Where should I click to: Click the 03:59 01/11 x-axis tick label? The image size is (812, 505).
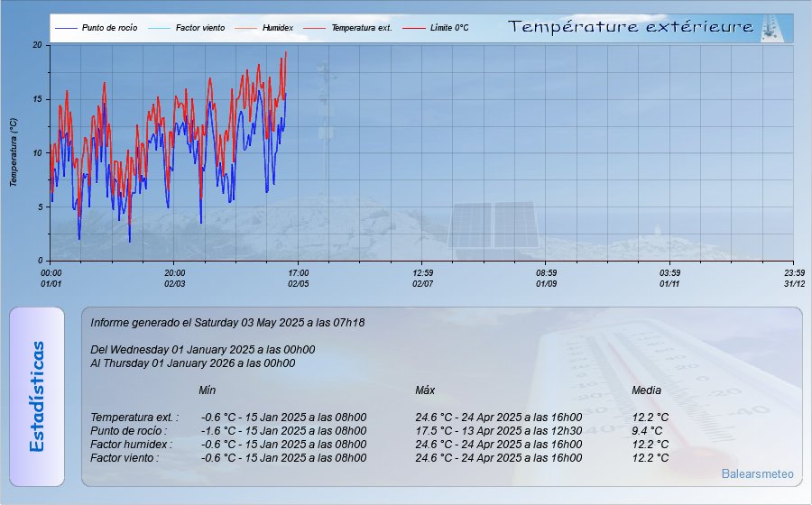click(669, 279)
